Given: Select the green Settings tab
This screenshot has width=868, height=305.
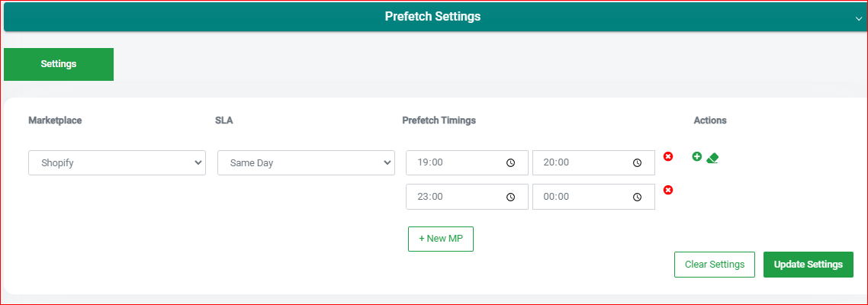Looking at the screenshot, I should click(x=59, y=64).
